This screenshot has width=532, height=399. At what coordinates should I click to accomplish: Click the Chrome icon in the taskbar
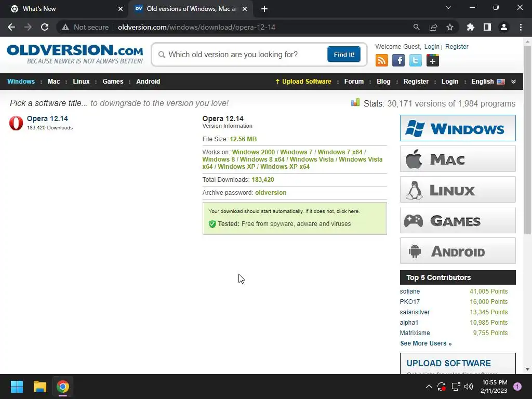(x=63, y=387)
